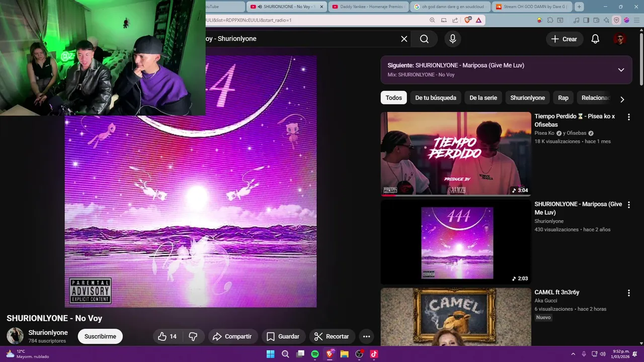Screen dimensions: 644x362
Task: Open the browser hamburger menu
Action: pos(636,20)
